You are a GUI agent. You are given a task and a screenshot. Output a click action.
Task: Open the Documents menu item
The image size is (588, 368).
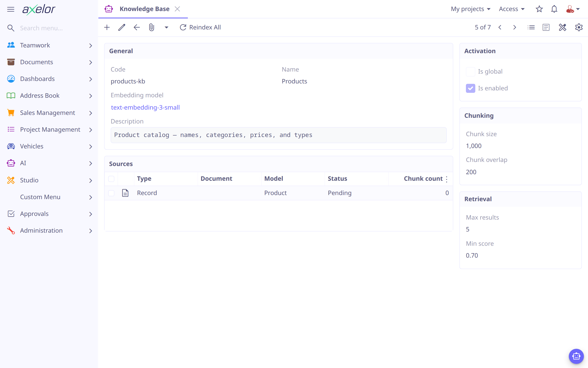pos(49,62)
